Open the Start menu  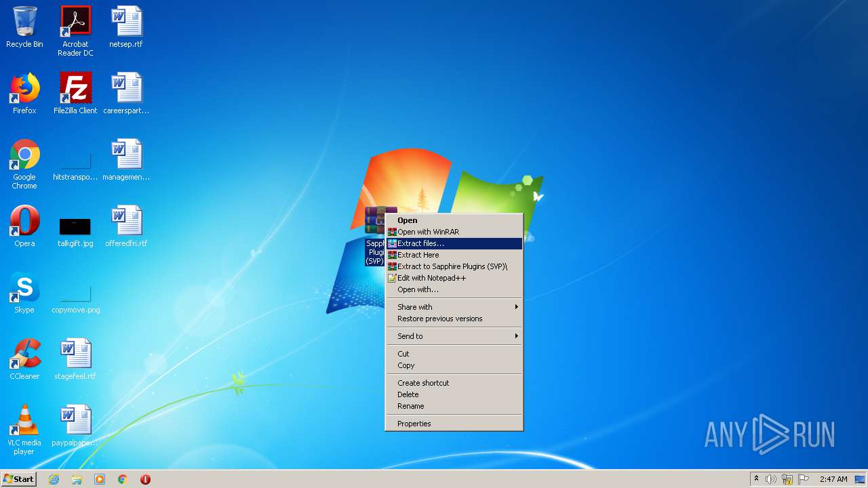click(19, 479)
